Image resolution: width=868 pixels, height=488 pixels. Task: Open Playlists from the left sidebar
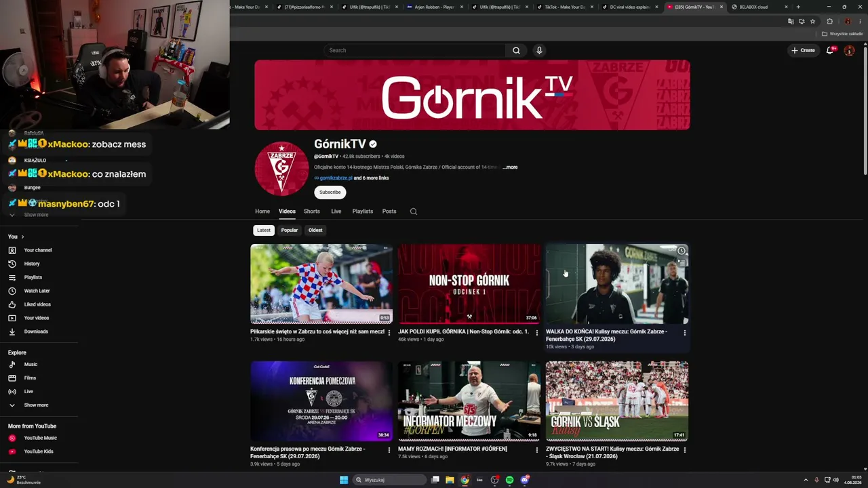(33, 277)
